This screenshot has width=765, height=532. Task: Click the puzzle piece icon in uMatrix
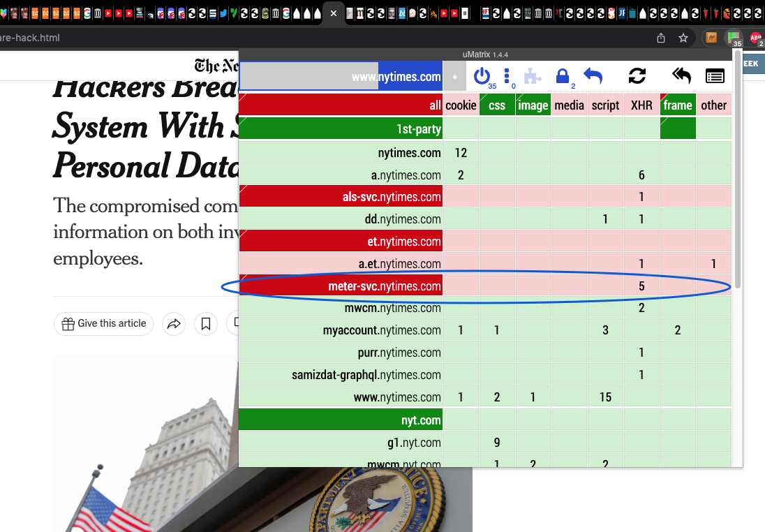pyautogui.click(x=533, y=76)
